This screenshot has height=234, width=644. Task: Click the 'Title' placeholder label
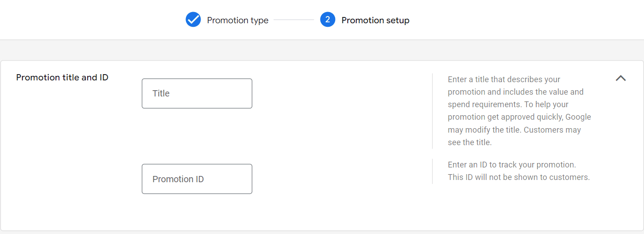tap(161, 93)
